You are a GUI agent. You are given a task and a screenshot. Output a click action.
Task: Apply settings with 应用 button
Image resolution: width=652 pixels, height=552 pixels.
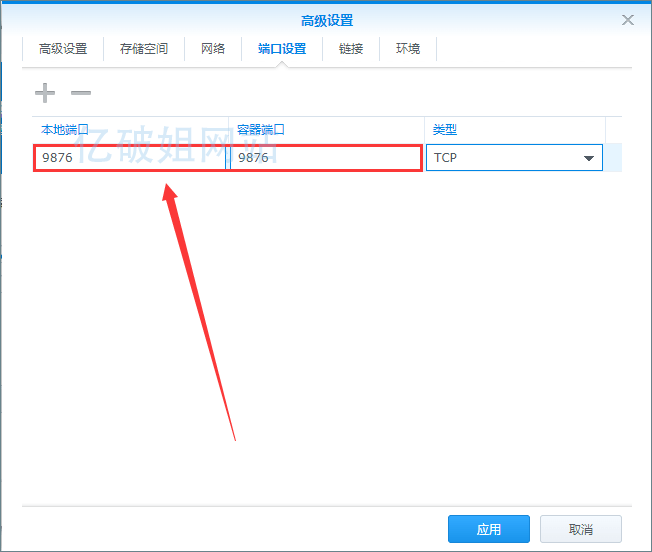[489, 529]
